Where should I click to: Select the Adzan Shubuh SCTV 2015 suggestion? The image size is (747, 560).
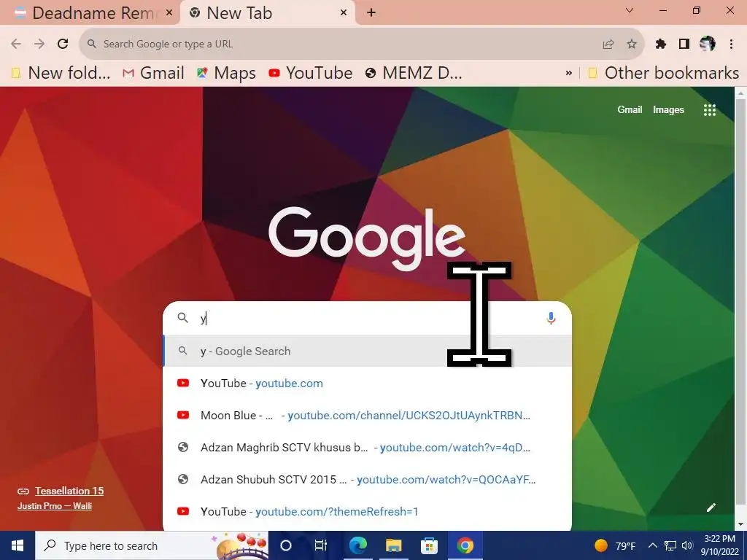367,480
